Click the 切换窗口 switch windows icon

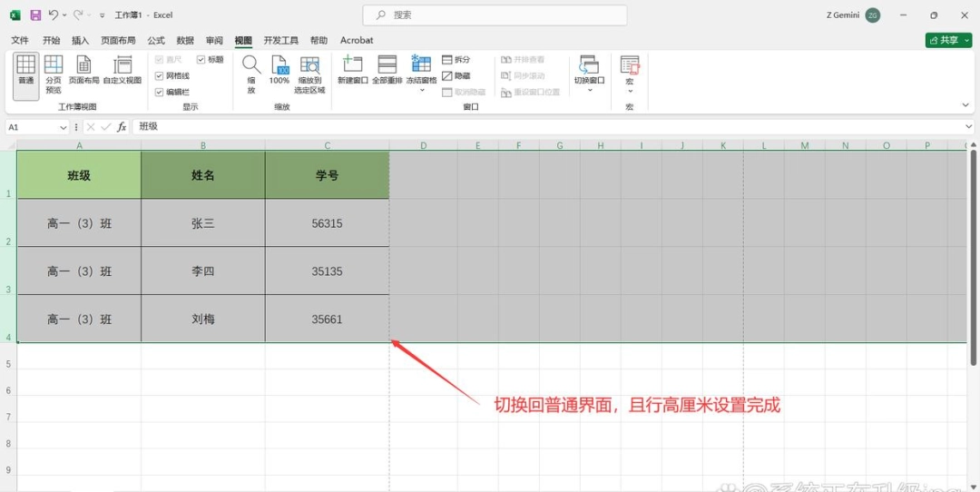[590, 65]
